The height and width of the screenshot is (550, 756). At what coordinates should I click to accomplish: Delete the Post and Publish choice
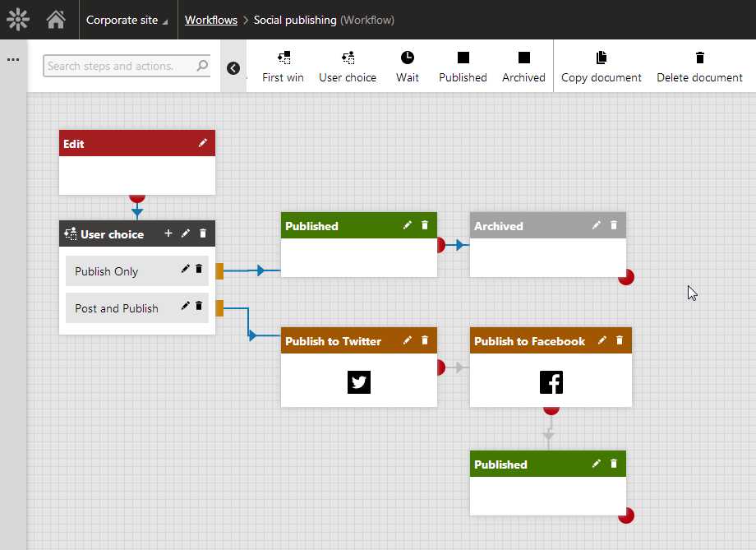[x=198, y=307]
